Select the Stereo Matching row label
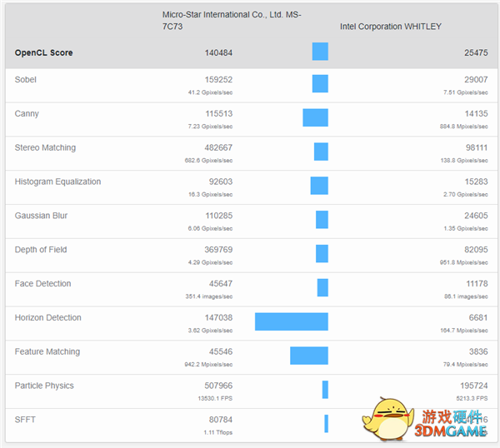The image size is (500, 448). 45,148
